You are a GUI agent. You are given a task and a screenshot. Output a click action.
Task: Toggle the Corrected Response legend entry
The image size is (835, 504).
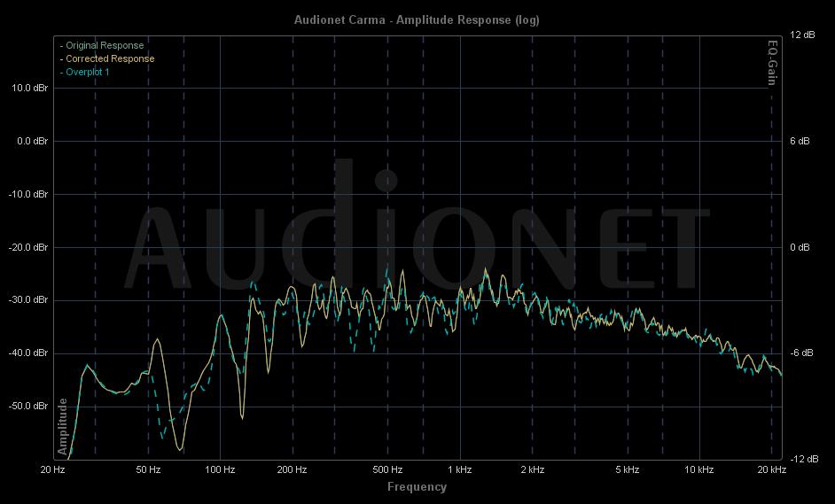(x=109, y=58)
